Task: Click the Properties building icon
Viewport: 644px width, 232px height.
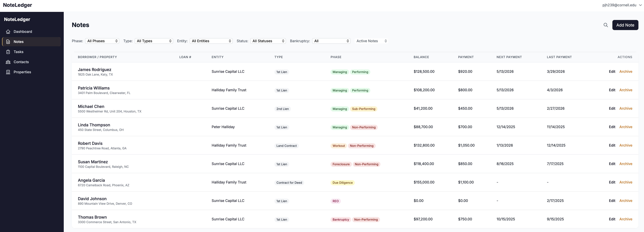Action: click(x=8, y=72)
